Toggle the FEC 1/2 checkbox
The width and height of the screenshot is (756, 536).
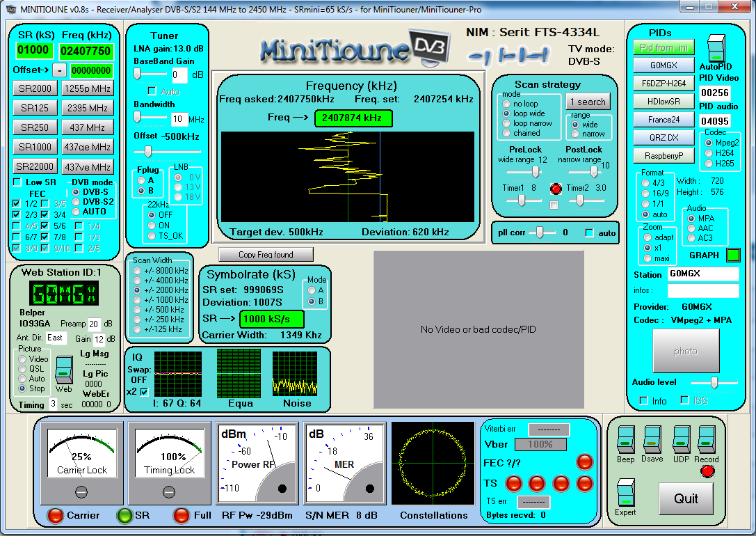click(x=17, y=203)
